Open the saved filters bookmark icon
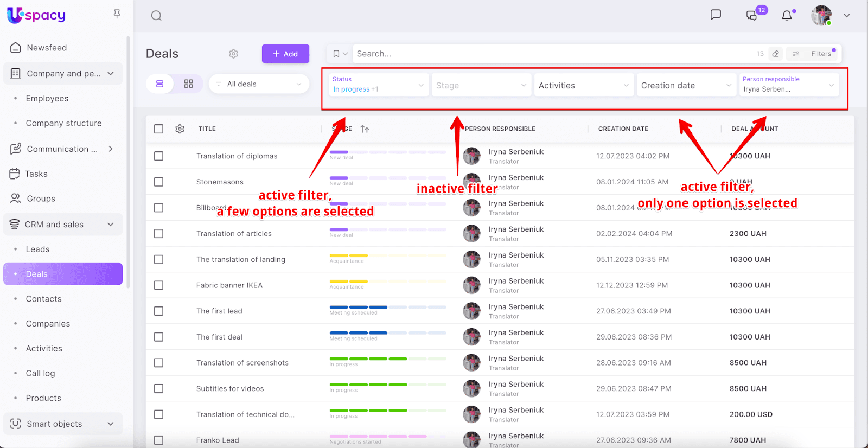This screenshot has height=448, width=868. 336,54
